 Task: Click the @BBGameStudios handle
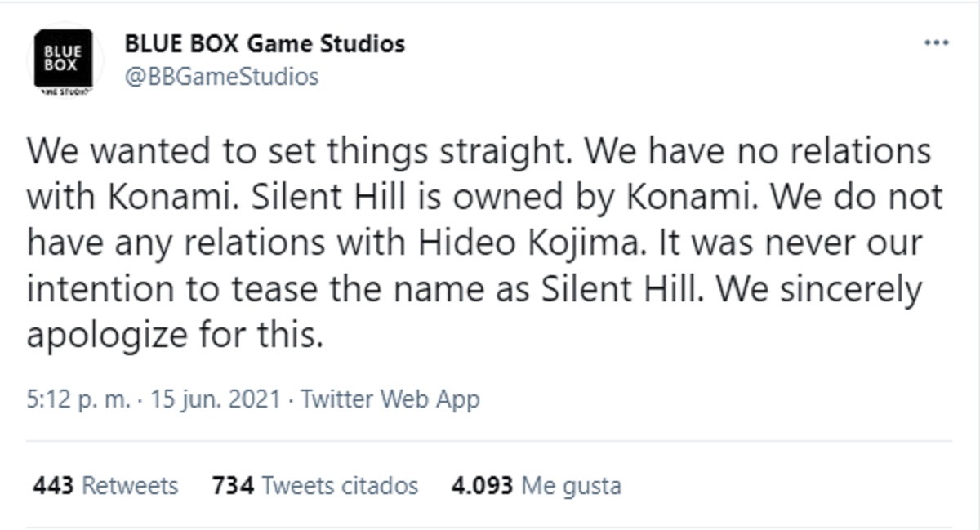point(221,77)
